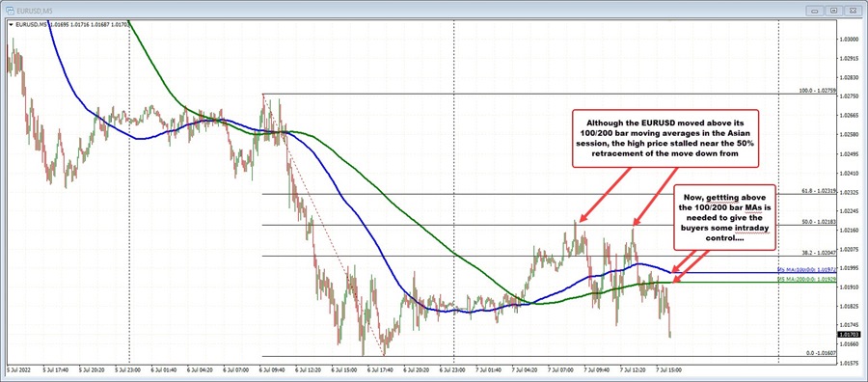
Task: Click the 6 Jul 12:20 time axis label
Action: [310, 368]
